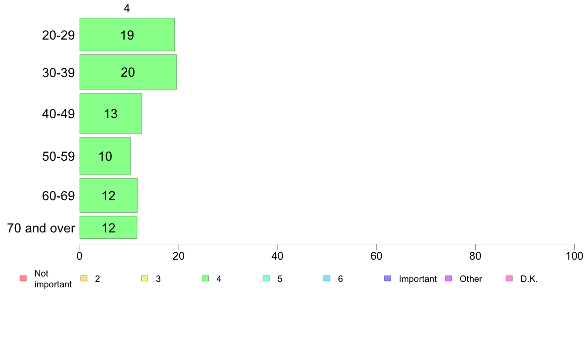Click the green legend swatch for 4
The width and height of the screenshot is (588, 364).
(205, 278)
